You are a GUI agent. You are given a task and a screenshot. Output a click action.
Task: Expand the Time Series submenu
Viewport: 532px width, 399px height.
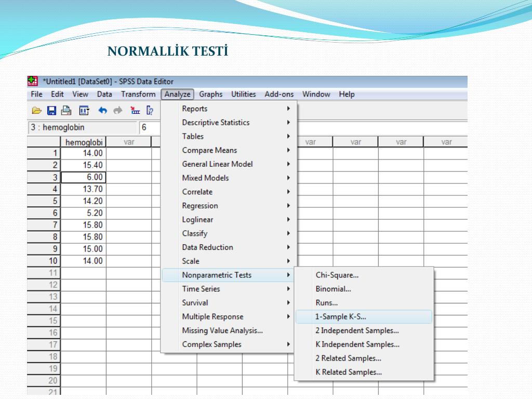click(228, 289)
